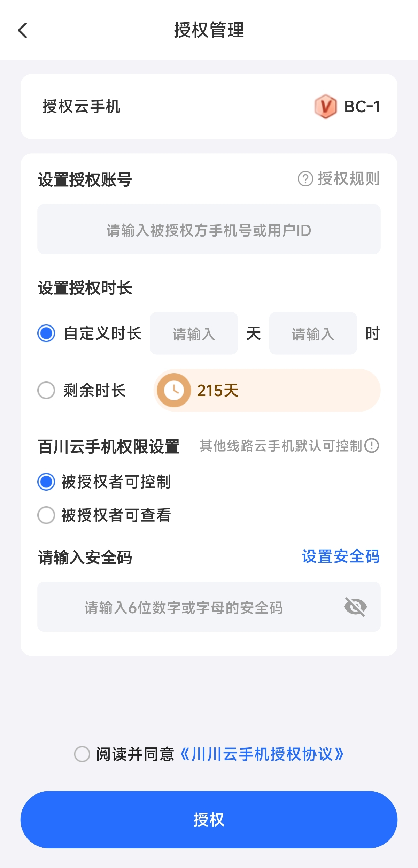This screenshot has width=418, height=868.
Task: Focus the 6-digit security code field
Action: [x=185, y=607]
